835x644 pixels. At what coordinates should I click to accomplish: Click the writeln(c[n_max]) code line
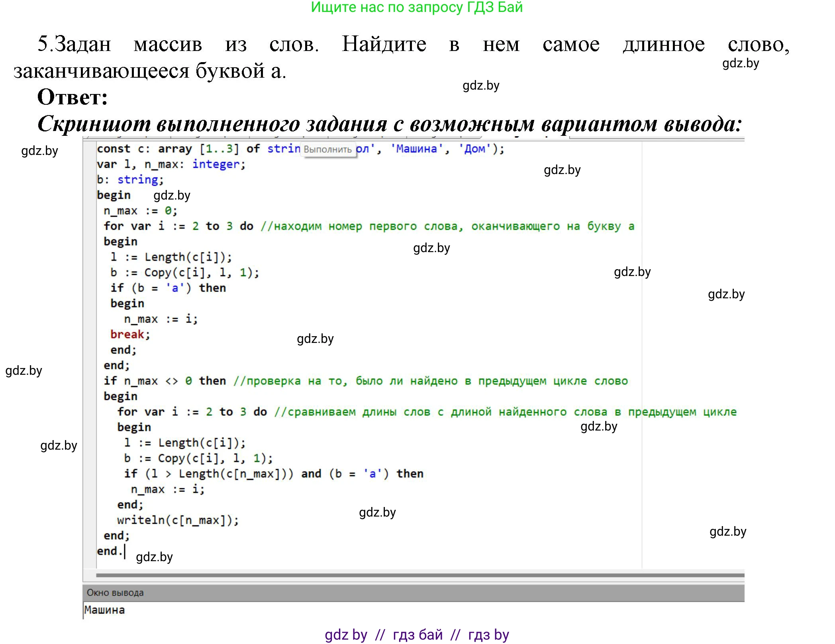click(x=178, y=520)
